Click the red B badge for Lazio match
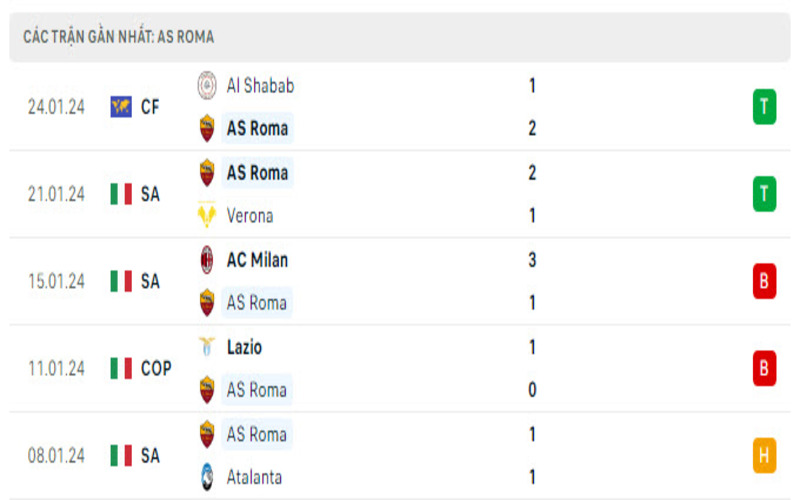This screenshot has height=500, width=800. tap(764, 369)
